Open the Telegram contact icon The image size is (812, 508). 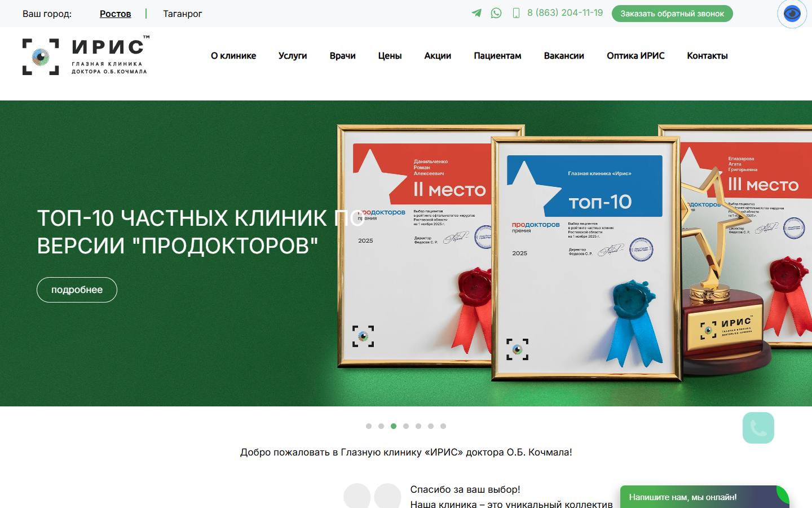[476, 13]
